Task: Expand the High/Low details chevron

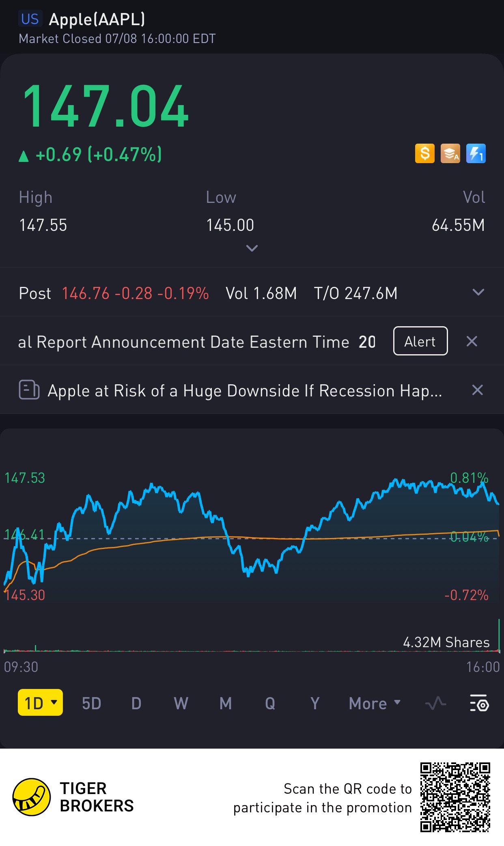Action: pyautogui.click(x=252, y=248)
